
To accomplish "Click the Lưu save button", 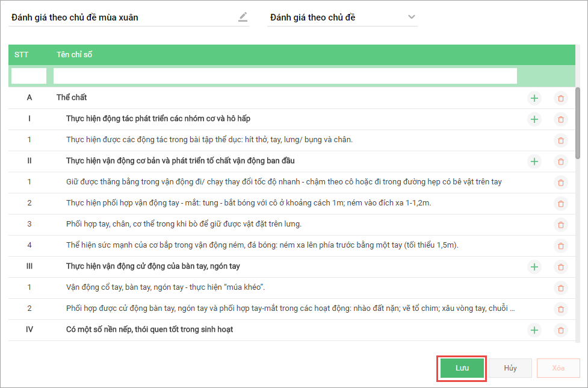I will coord(462,368).
